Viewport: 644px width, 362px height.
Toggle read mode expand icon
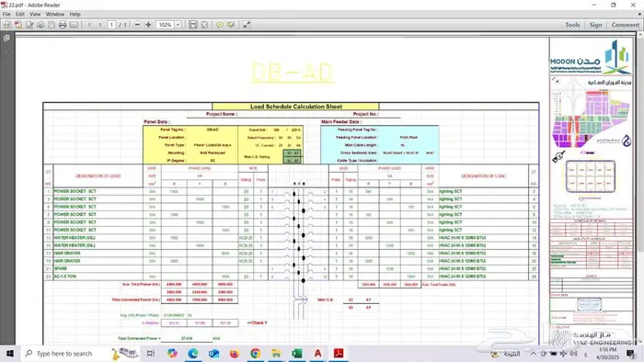[x=247, y=25]
